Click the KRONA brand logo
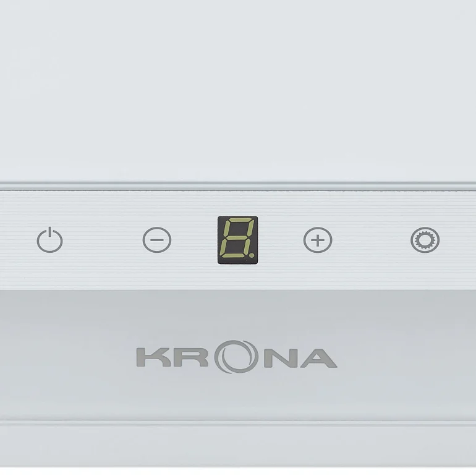 [237, 357]
